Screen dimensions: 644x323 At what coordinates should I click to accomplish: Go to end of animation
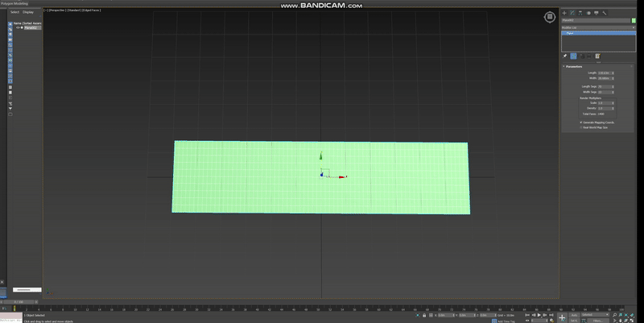coord(551,315)
